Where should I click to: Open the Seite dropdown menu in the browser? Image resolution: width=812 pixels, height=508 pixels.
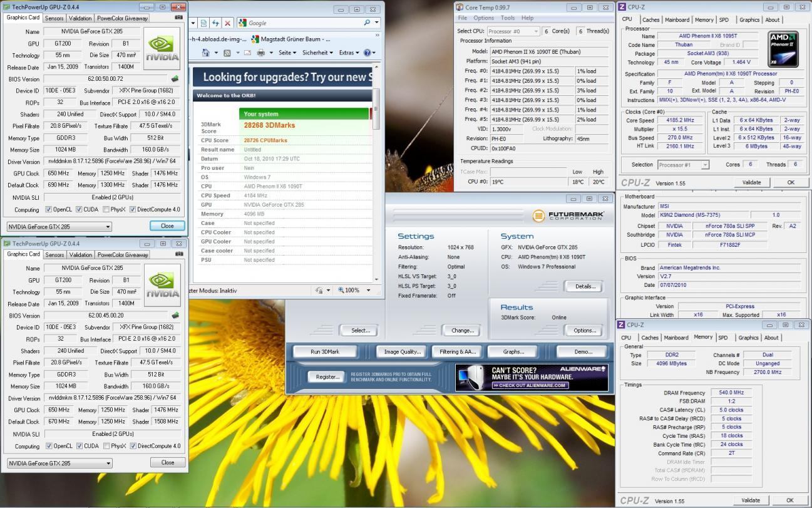287,53
